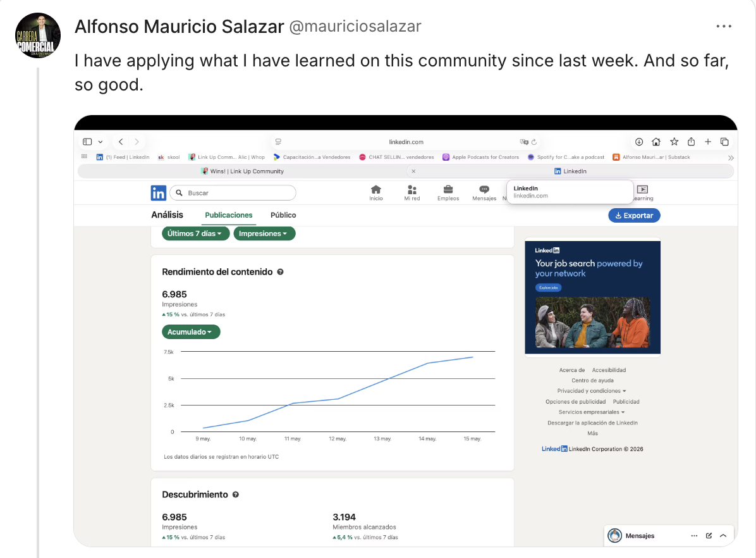756x558 pixels.
Task: Compose new message pencil icon
Action: [x=709, y=536]
